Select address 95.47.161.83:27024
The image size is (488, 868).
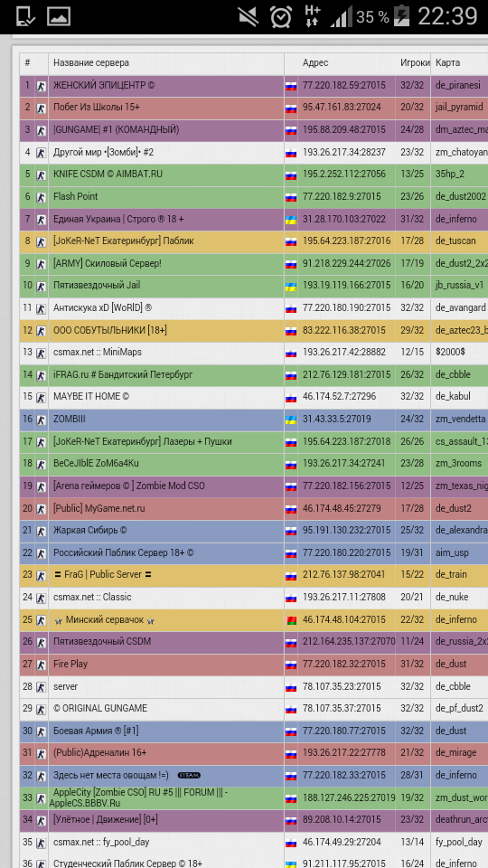pos(342,108)
